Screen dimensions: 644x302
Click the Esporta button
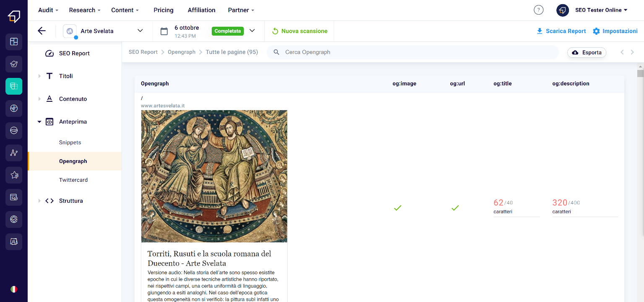coord(587,52)
